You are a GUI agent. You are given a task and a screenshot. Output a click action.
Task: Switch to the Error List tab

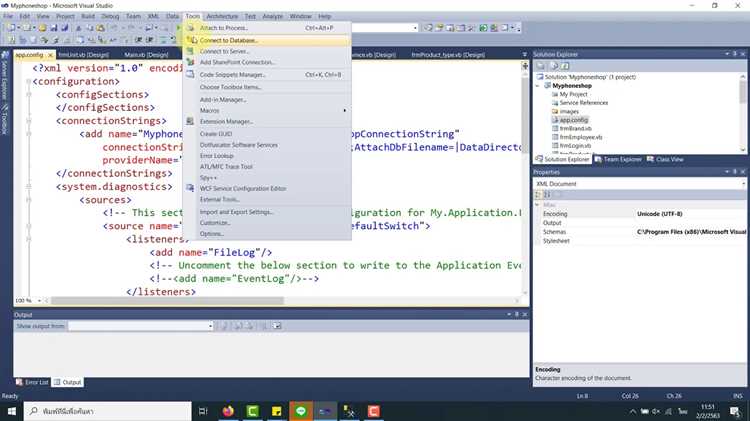click(32, 382)
